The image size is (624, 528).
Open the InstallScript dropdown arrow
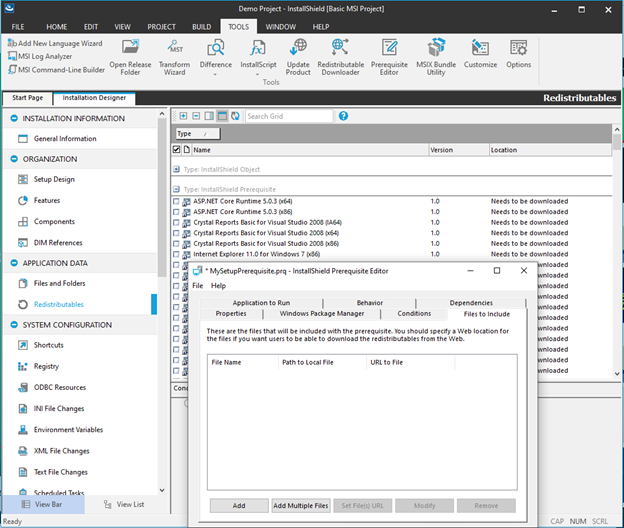[x=257, y=74]
